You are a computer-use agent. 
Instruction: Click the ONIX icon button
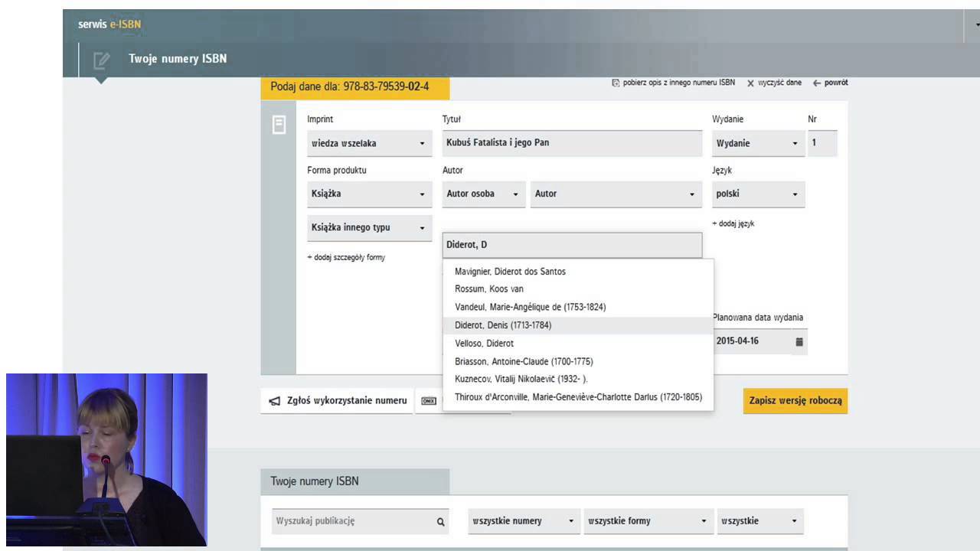pos(429,400)
